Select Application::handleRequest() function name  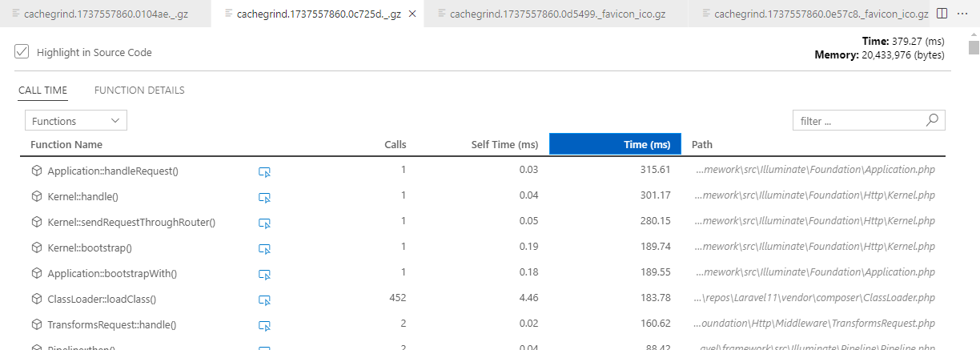tap(113, 171)
